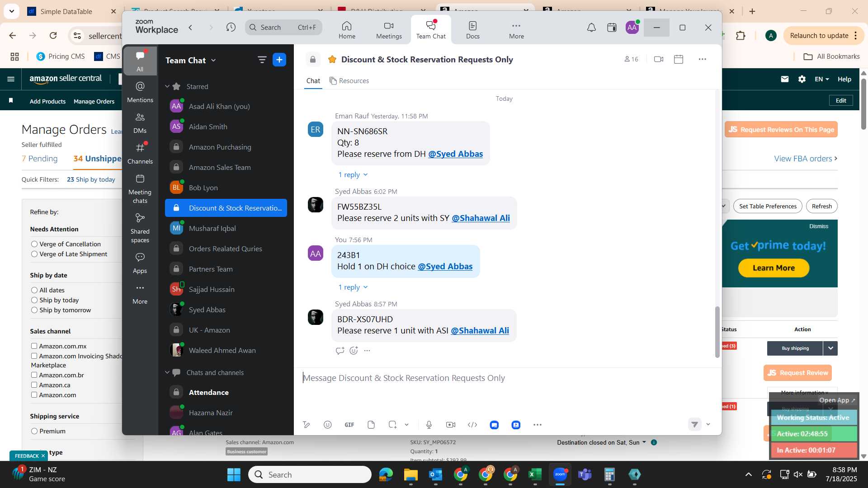
Task: Create new chat with plus button
Action: (279, 60)
